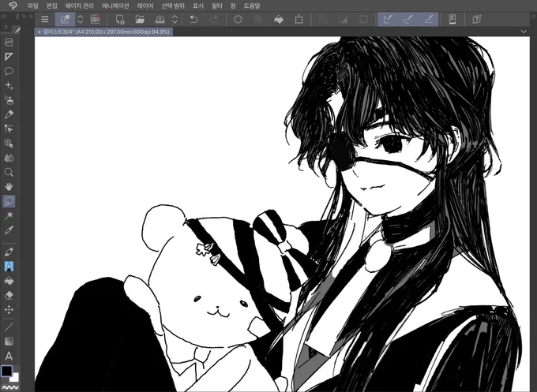Undo the last stroke
Image resolution: width=537 pixels, height=392 pixels.
193,20
